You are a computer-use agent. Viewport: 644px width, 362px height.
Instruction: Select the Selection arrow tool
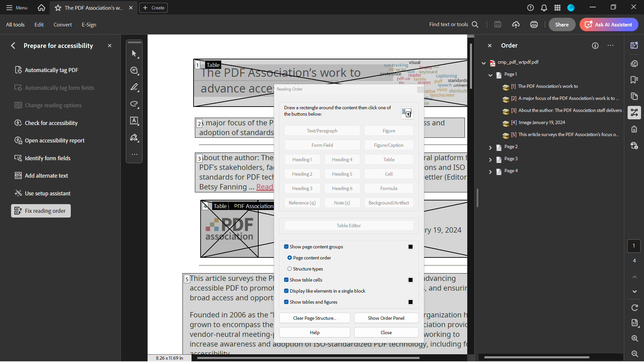click(134, 54)
